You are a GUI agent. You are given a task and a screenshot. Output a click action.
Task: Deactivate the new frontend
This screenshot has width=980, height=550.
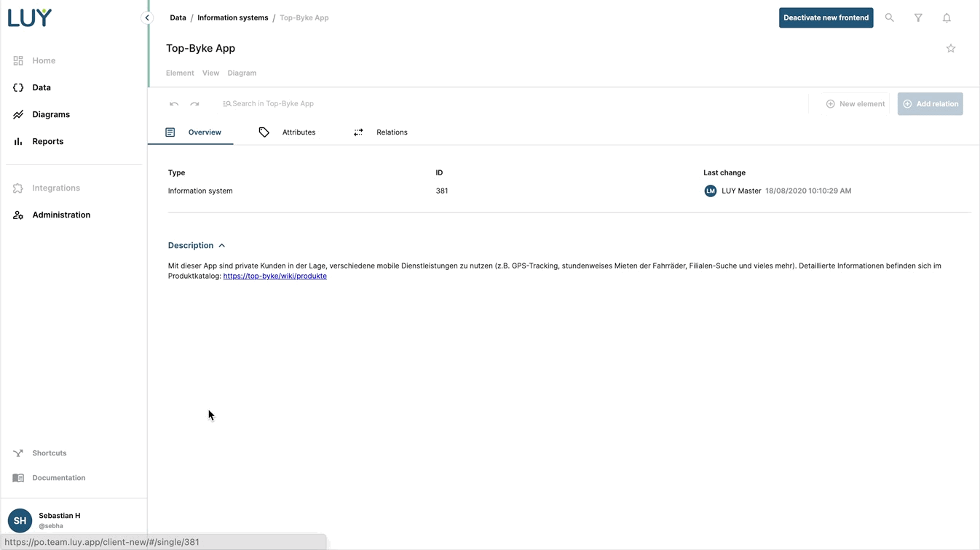826,17
